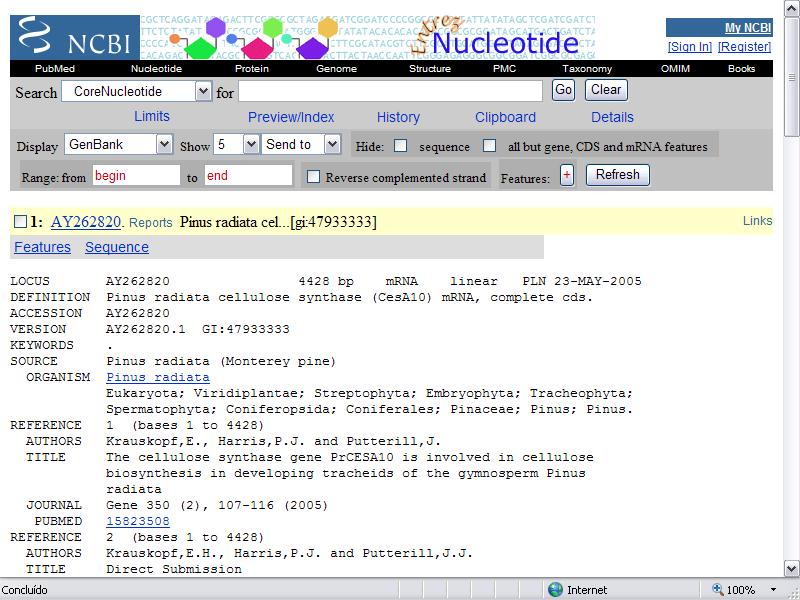Click the Internet zone globe icon
The image size is (800, 600).
(x=555, y=590)
